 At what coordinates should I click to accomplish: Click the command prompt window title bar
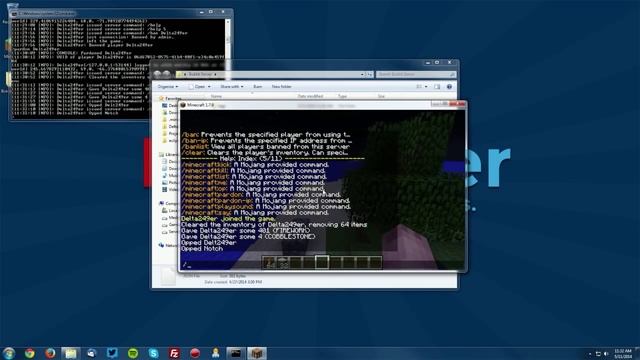click(x=104, y=13)
